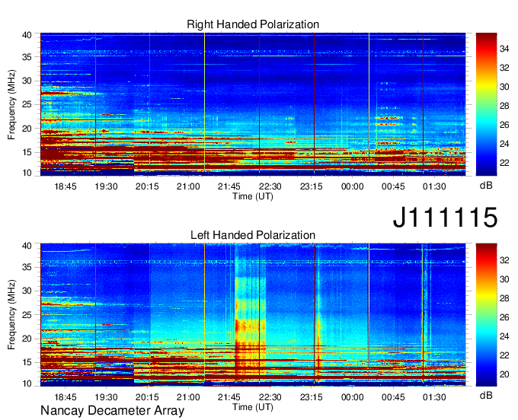Click the 28 tick on the bottom colorbar
The height and width of the screenshot is (420, 518).
[504, 298]
